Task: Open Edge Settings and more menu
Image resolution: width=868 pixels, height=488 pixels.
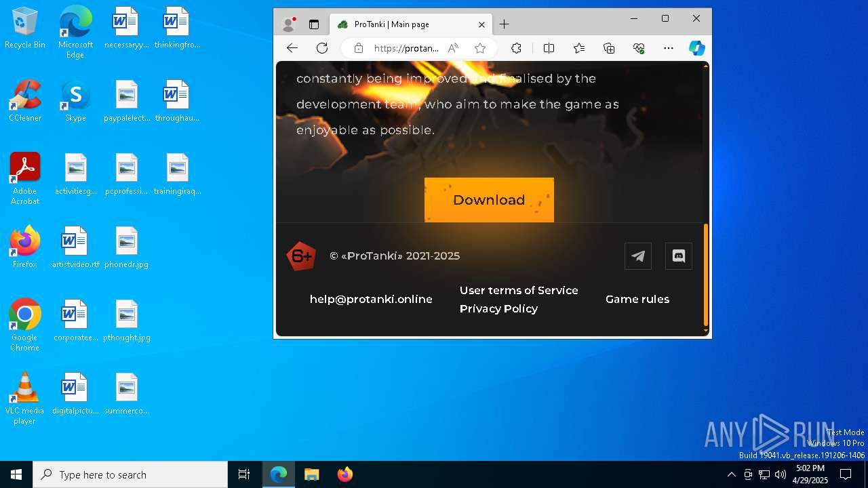Action: pyautogui.click(x=669, y=48)
